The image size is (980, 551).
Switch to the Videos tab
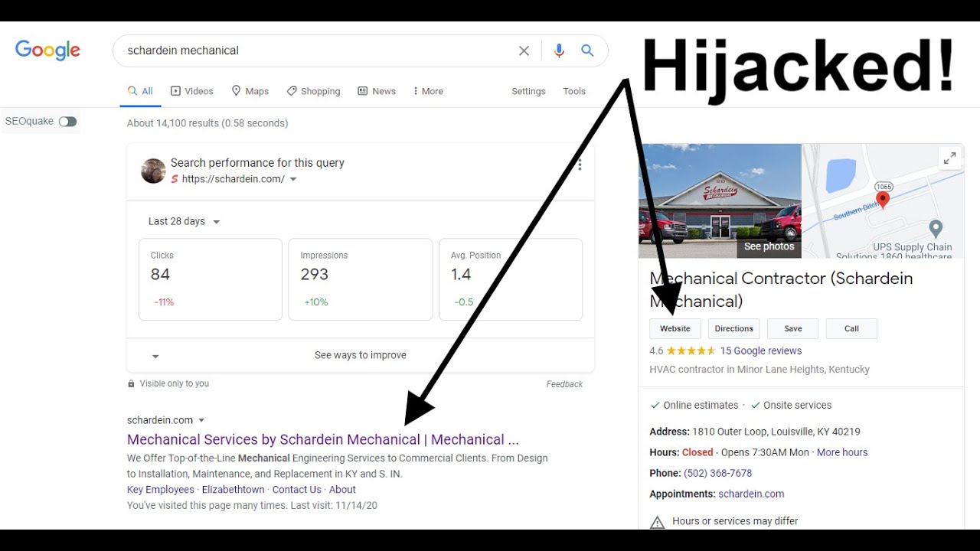point(192,91)
